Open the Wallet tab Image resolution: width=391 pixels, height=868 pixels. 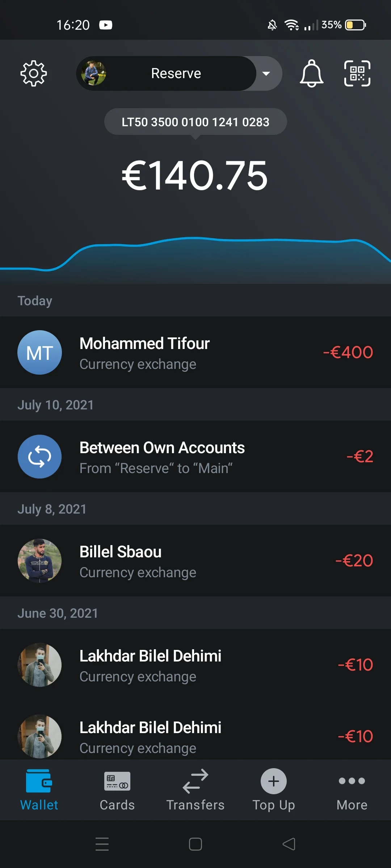click(x=39, y=790)
